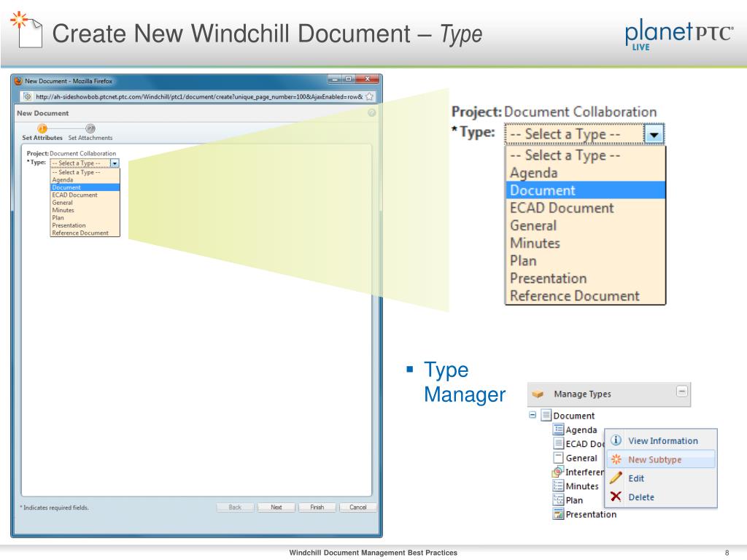Click the Plan type icon in the tree
The height and width of the screenshot is (560, 747).
558,500
